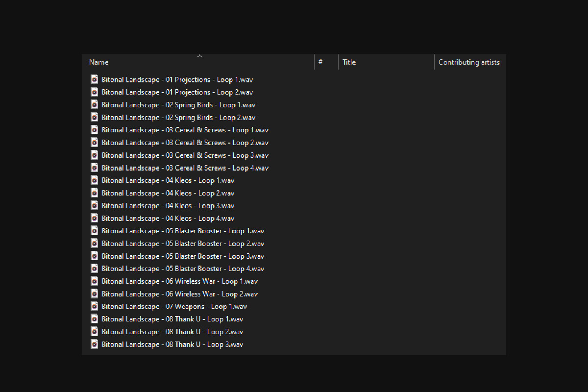Click the icon for Blaster Booster Loop 4
This screenshot has height=392, width=588.
click(95, 269)
